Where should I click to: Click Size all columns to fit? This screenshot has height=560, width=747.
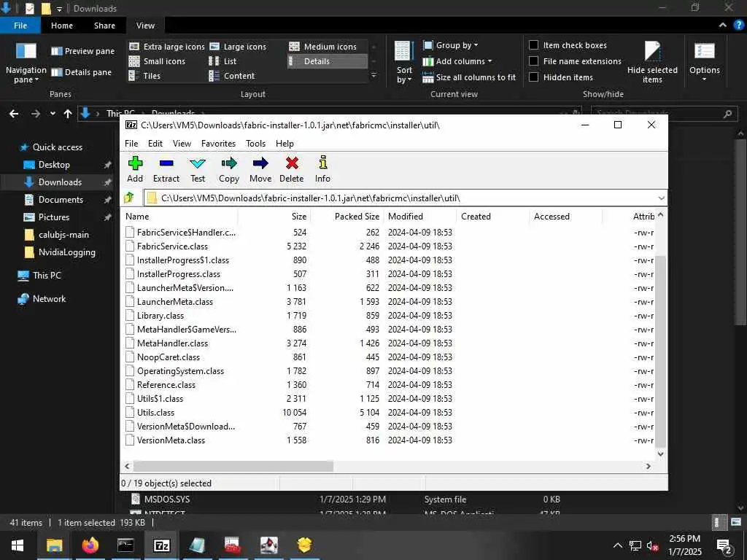pos(469,77)
